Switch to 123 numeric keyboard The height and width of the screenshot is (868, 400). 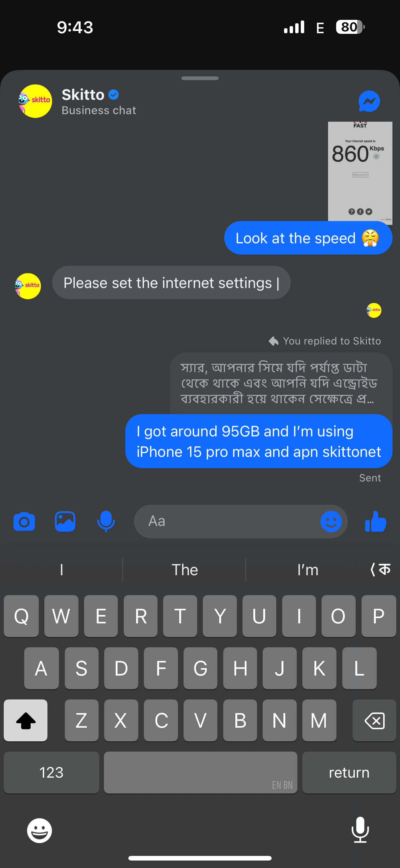[51, 772]
